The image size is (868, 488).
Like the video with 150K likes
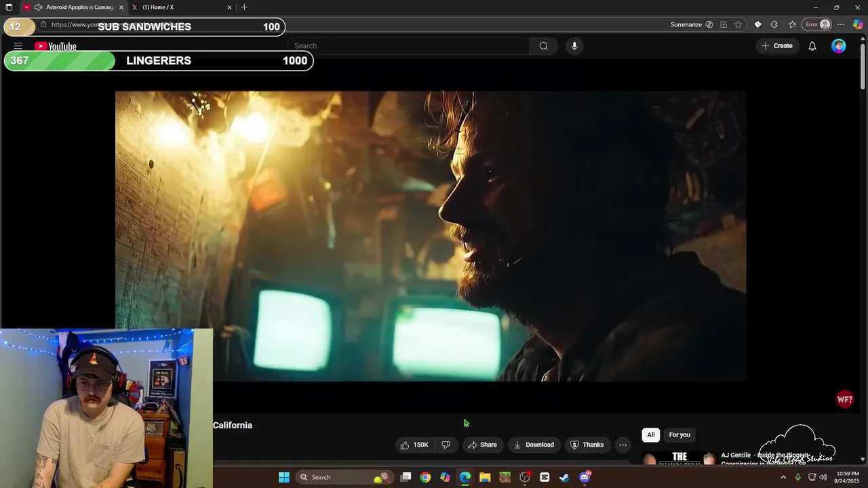coord(414,445)
